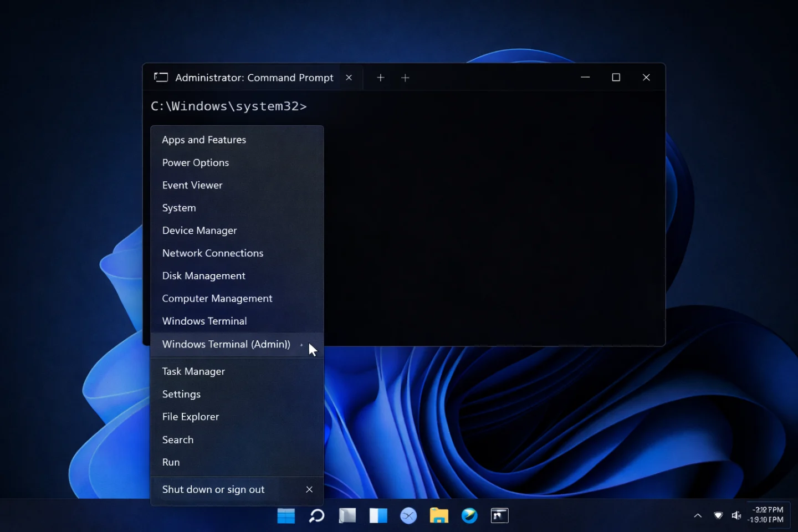This screenshot has width=798, height=532.
Task: Select Windows Terminal (Admin) menu item
Action: pyautogui.click(x=237, y=345)
